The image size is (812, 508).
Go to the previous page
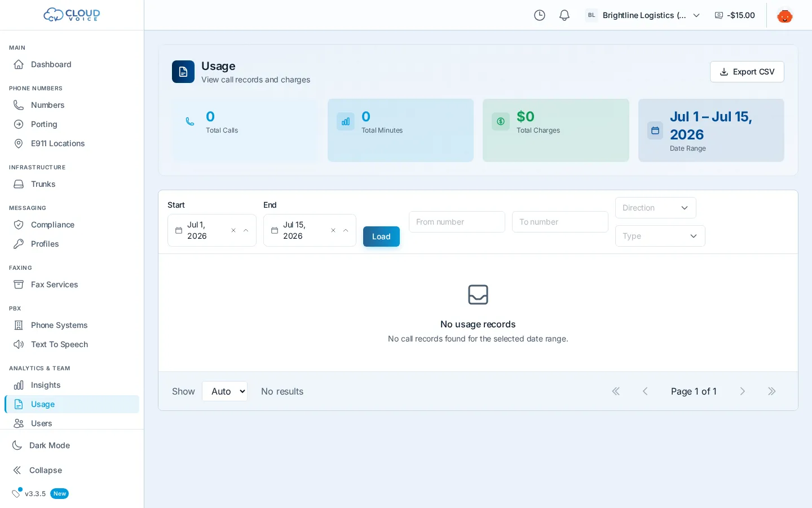(645, 391)
